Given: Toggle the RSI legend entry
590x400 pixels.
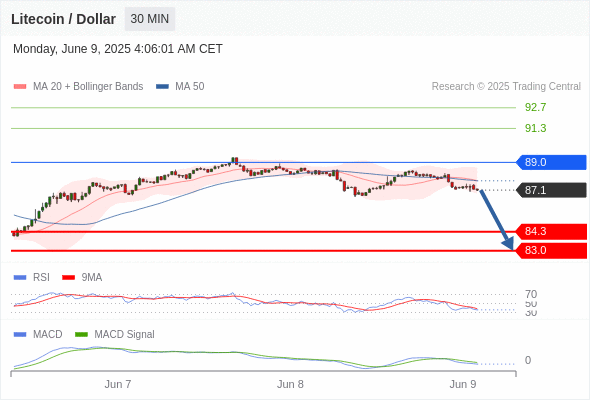Looking at the screenshot, I should [x=32, y=278].
